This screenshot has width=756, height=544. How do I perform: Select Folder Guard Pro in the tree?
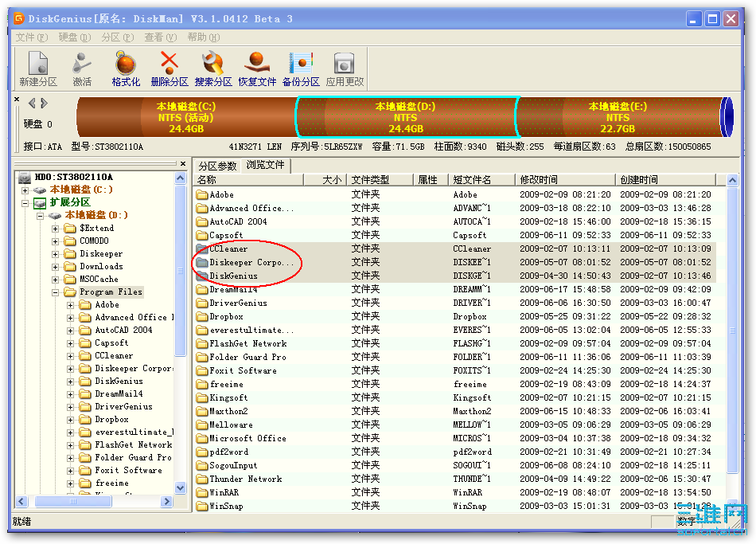point(133,458)
